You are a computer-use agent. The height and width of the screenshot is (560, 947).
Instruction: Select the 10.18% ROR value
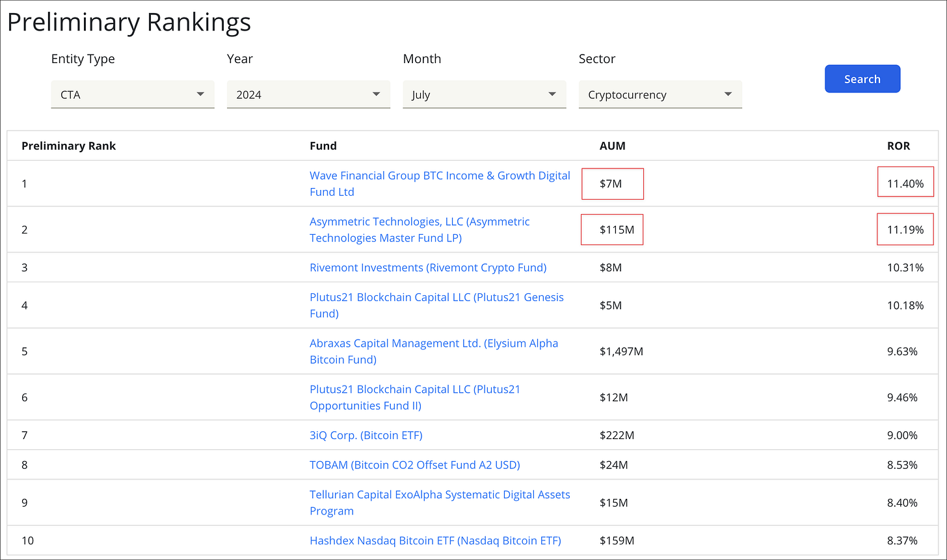[905, 305]
